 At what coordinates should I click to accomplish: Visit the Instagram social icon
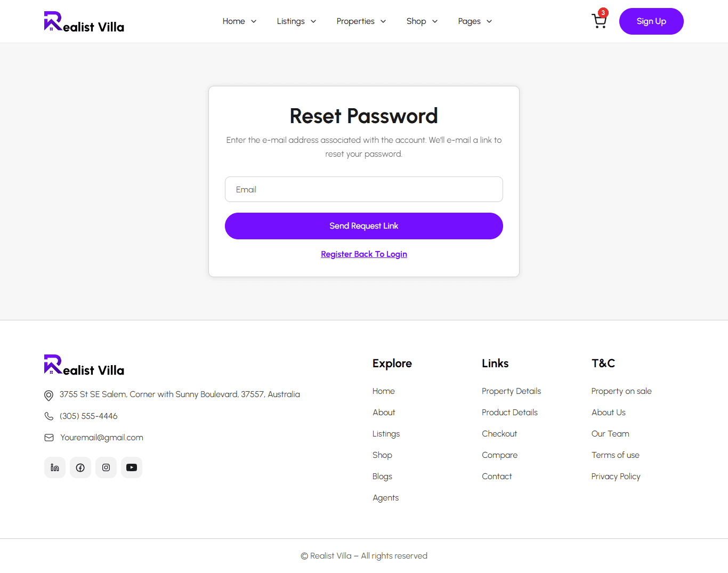106,467
